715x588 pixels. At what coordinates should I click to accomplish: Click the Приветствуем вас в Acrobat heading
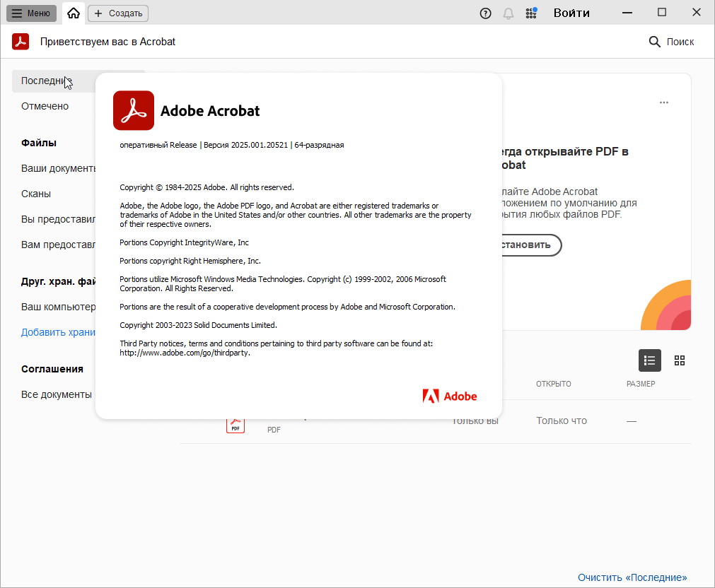pyautogui.click(x=107, y=42)
